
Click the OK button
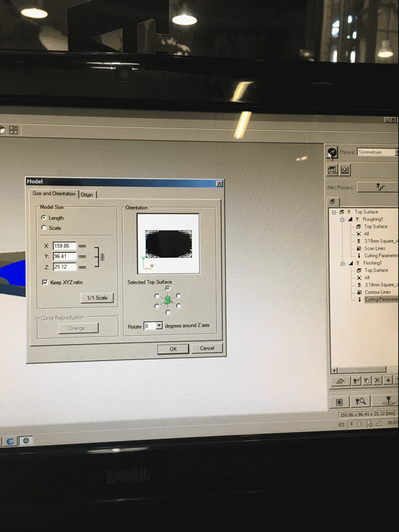(x=173, y=349)
